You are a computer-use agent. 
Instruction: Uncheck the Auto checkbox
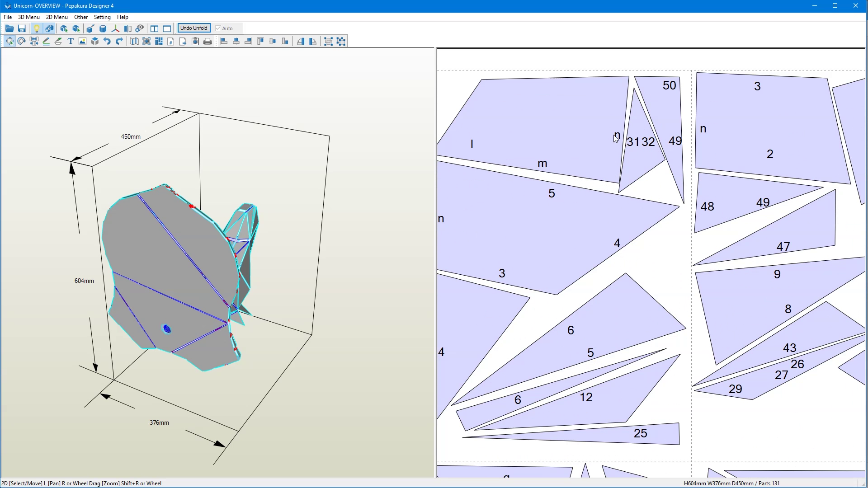tap(219, 28)
